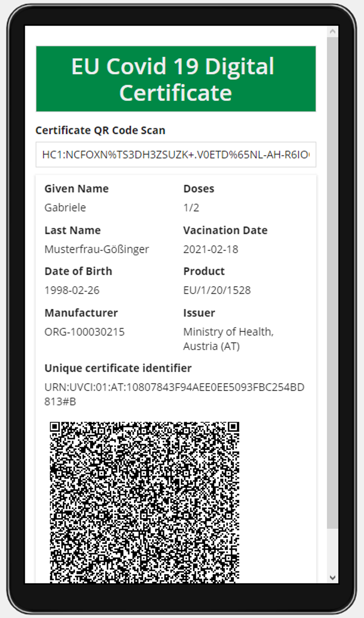Click the EU Covid 19 Digital Certificate header
Viewport: 364px width, 618px height.
(176, 79)
